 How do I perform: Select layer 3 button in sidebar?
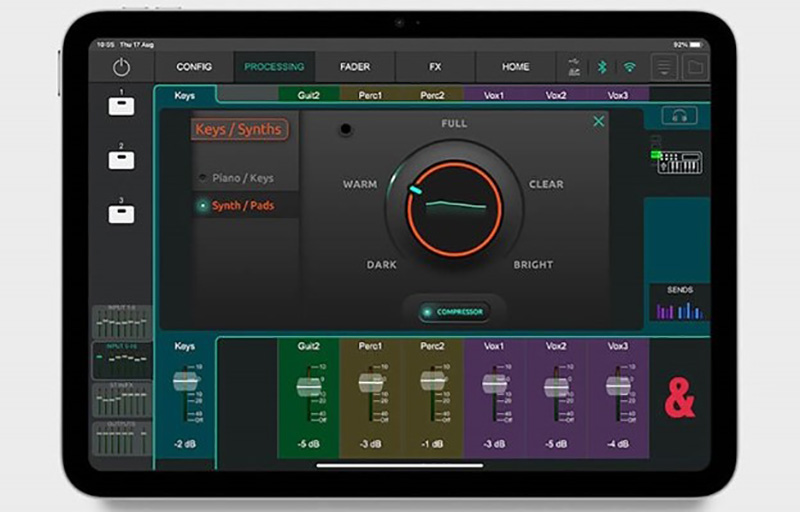121,214
